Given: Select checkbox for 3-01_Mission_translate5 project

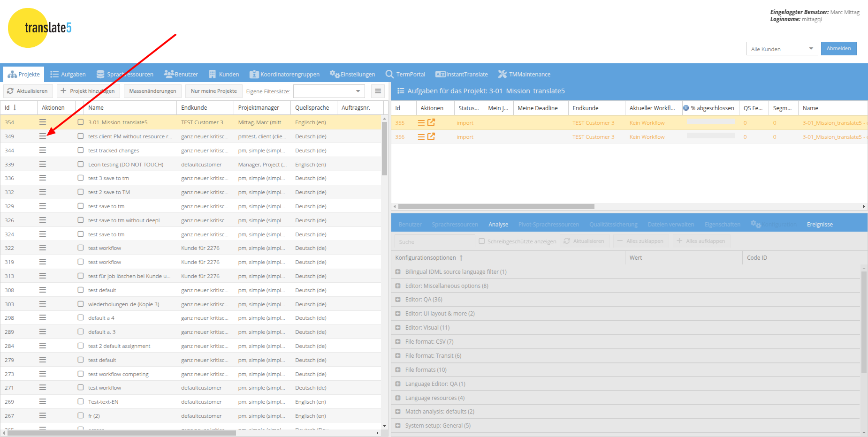Looking at the screenshot, I should [81, 122].
